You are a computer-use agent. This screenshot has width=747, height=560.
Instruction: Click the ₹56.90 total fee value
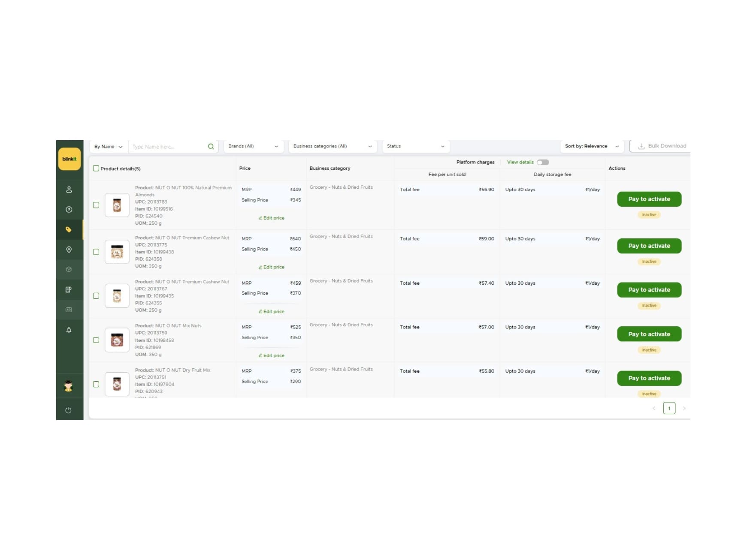(487, 190)
